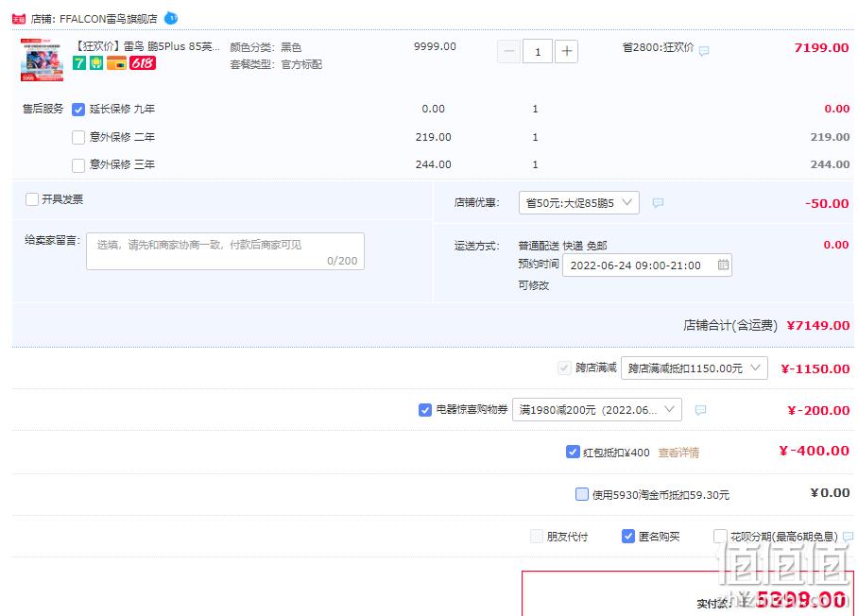858x616 pixels.
Task: Click the Tmall store logo icon
Action: point(19,19)
